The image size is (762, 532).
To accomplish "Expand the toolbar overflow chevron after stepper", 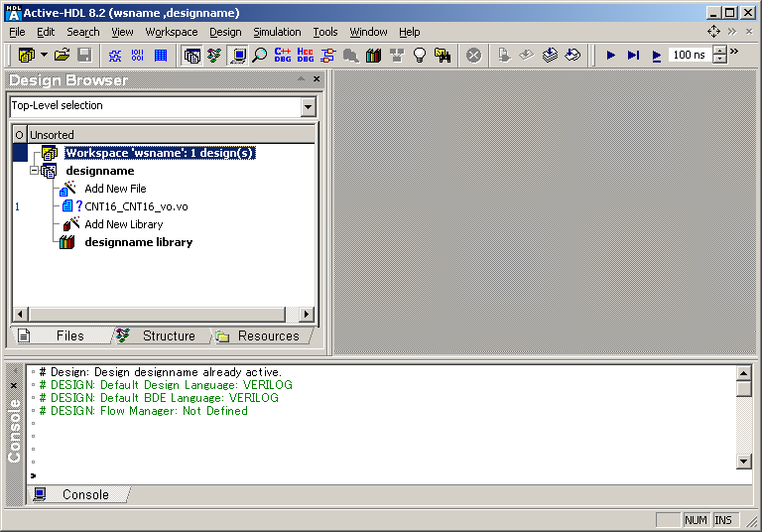I will point(734,51).
